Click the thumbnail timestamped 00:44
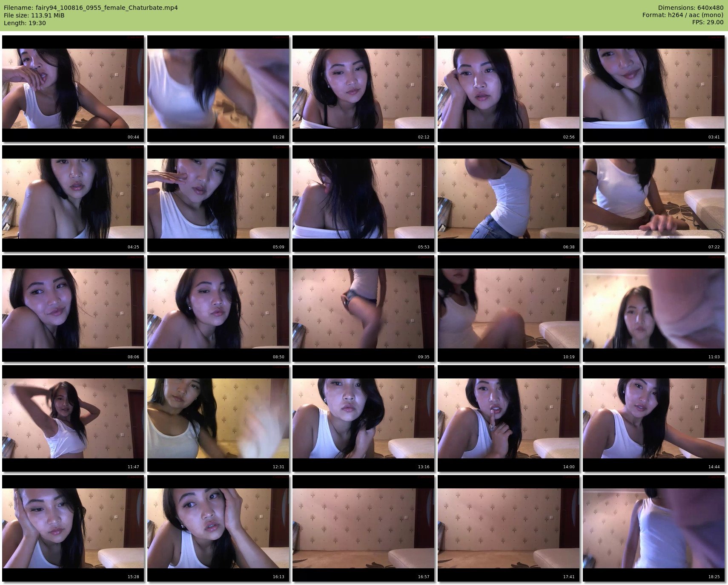Screen dimensions: 728x585 click(x=73, y=89)
